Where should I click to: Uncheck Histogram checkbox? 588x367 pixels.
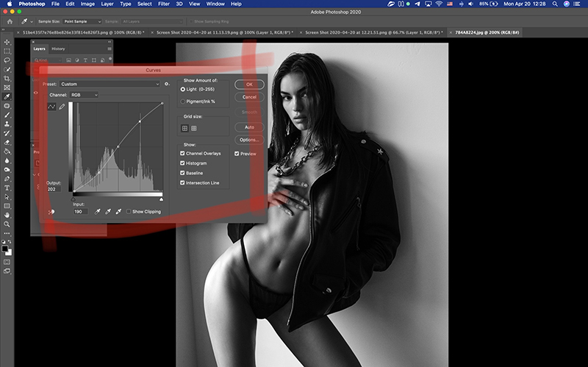[x=182, y=163]
